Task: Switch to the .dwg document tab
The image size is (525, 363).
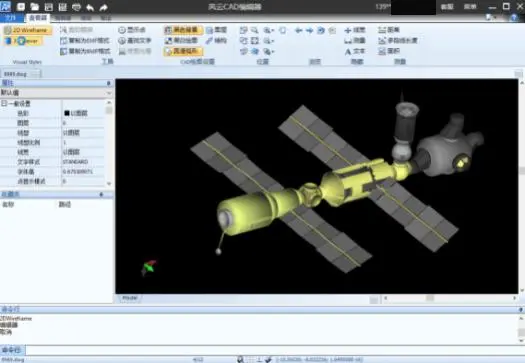Action: [21, 74]
